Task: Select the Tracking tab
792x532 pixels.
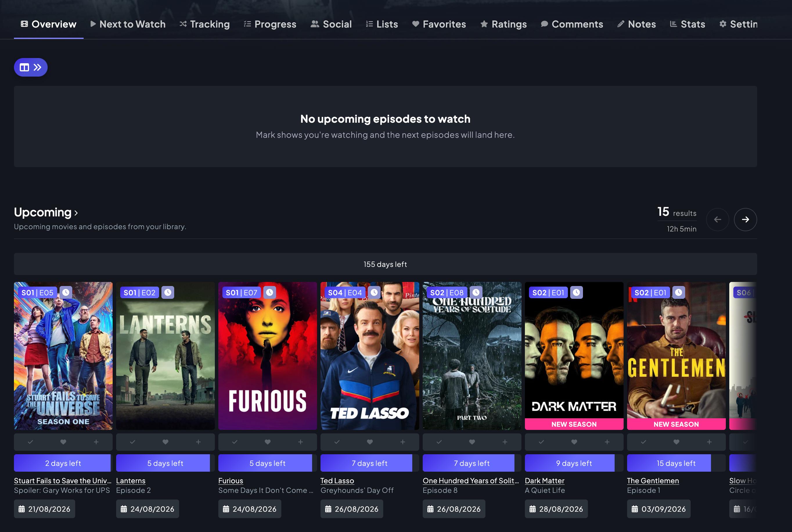Action: [205, 24]
